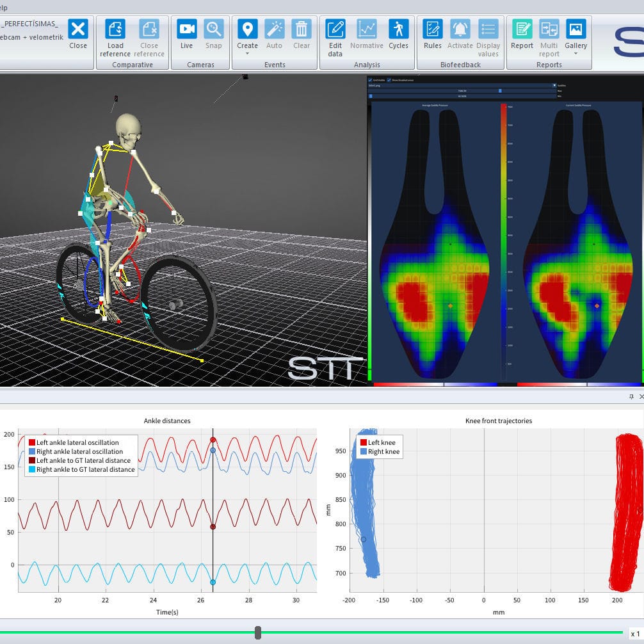Click the Load reference icon
Screen dimensions: 644x644
(115, 29)
